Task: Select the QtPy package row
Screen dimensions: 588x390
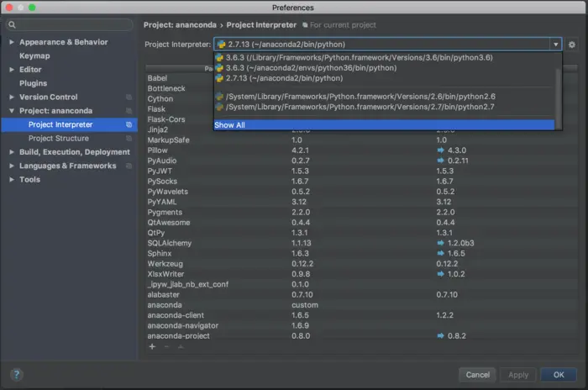Action: (361, 233)
